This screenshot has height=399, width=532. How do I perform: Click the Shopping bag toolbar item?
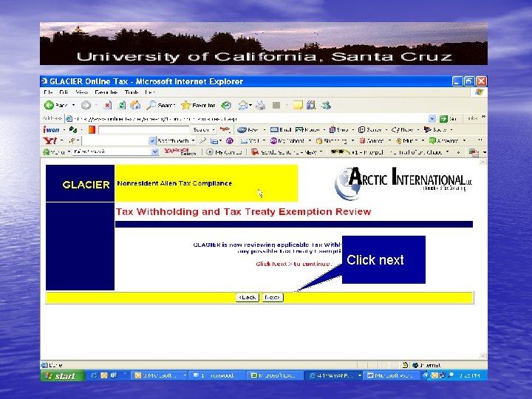click(x=332, y=140)
